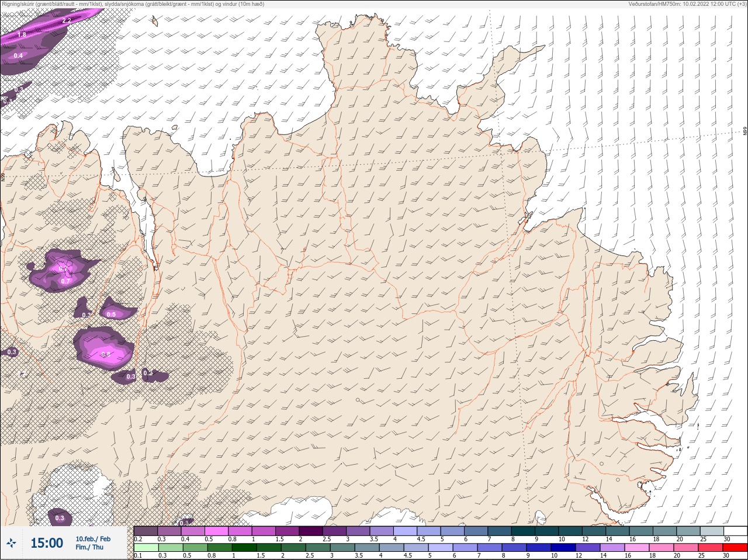
Task: Click the dark teal swatch labeled 8 in upper legend
Action: 524,531
